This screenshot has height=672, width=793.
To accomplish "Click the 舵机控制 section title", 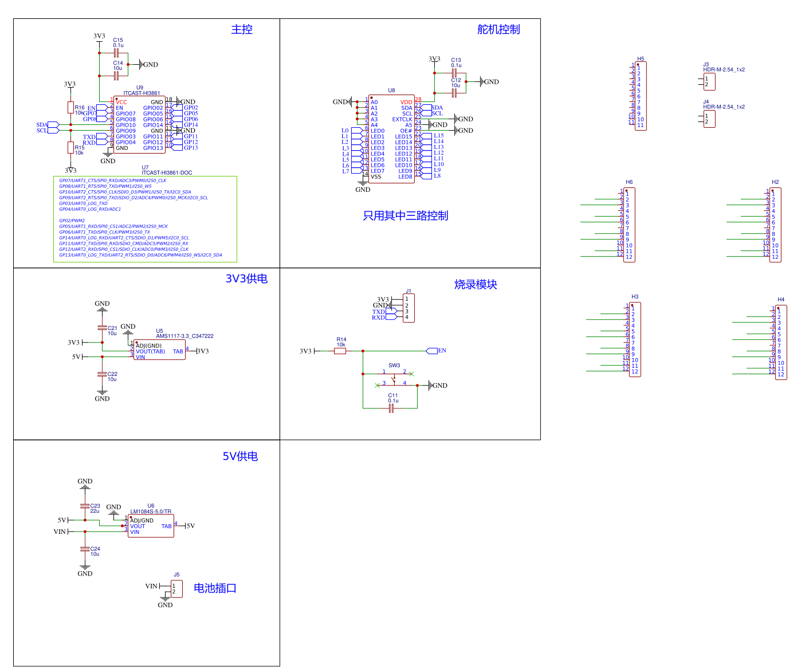I will pos(498,29).
